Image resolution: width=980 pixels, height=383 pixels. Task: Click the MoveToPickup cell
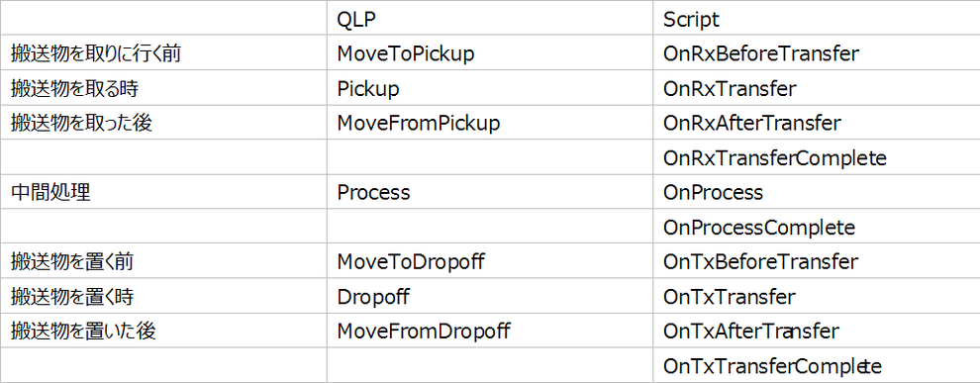489,53
